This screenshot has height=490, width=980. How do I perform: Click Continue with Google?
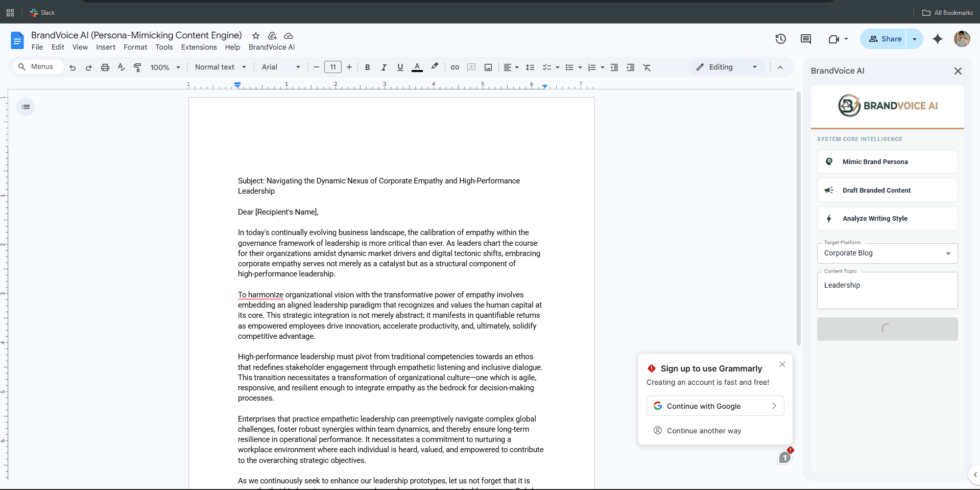715,406
